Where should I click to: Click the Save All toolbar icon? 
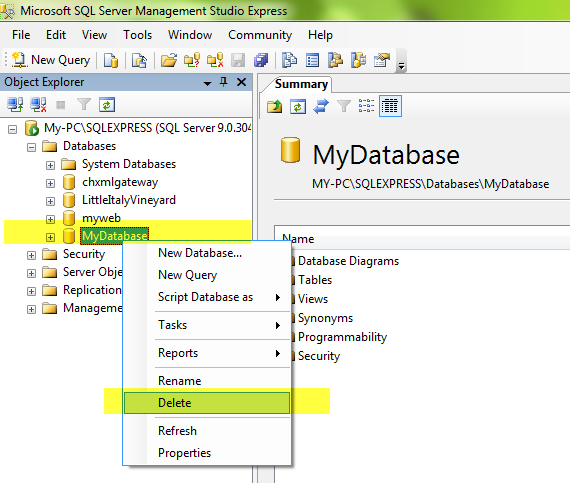[x=261, y=60]
